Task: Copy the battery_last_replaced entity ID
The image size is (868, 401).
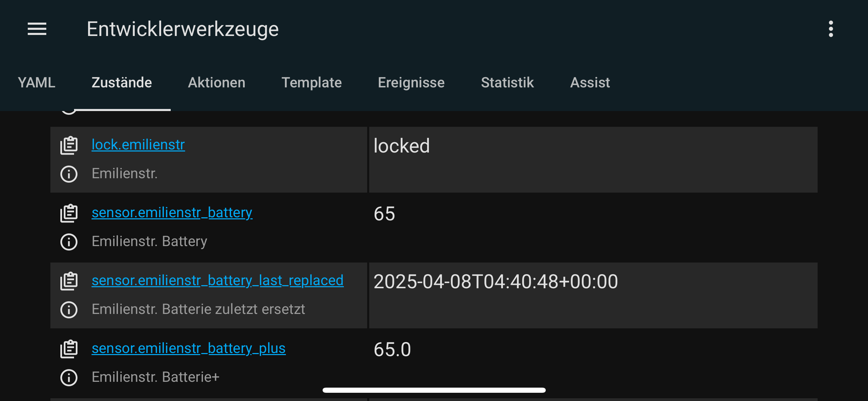Action: pyautogui.click(x=69, y=281)
